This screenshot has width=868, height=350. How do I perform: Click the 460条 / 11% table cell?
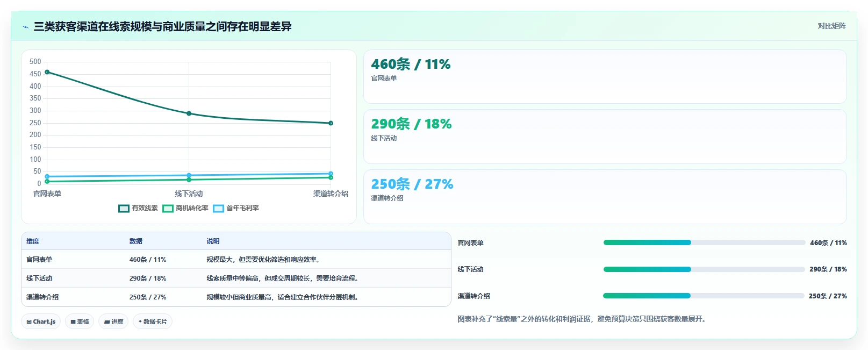coord(148,260)
